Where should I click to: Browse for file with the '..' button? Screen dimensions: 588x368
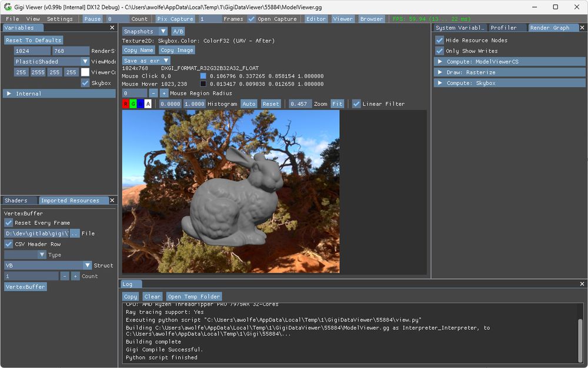click(75, 233)
